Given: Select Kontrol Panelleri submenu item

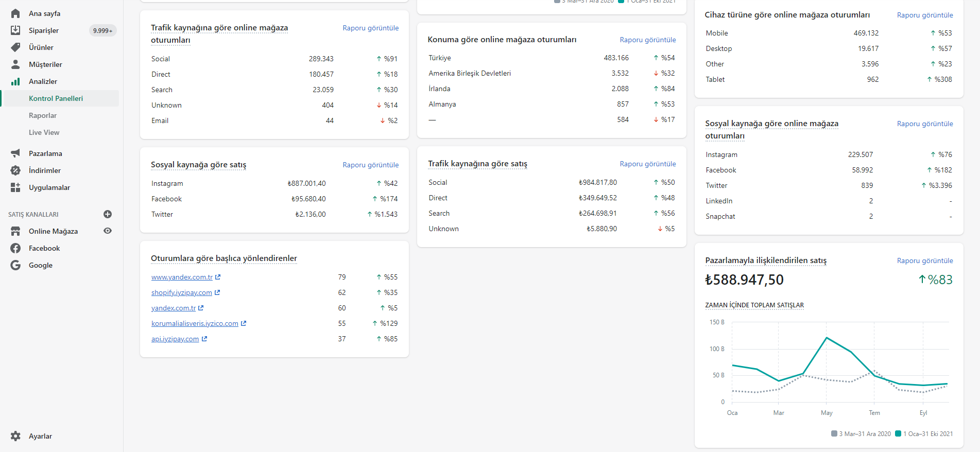Looking at the screenshot, I should (x=56, y=98).
